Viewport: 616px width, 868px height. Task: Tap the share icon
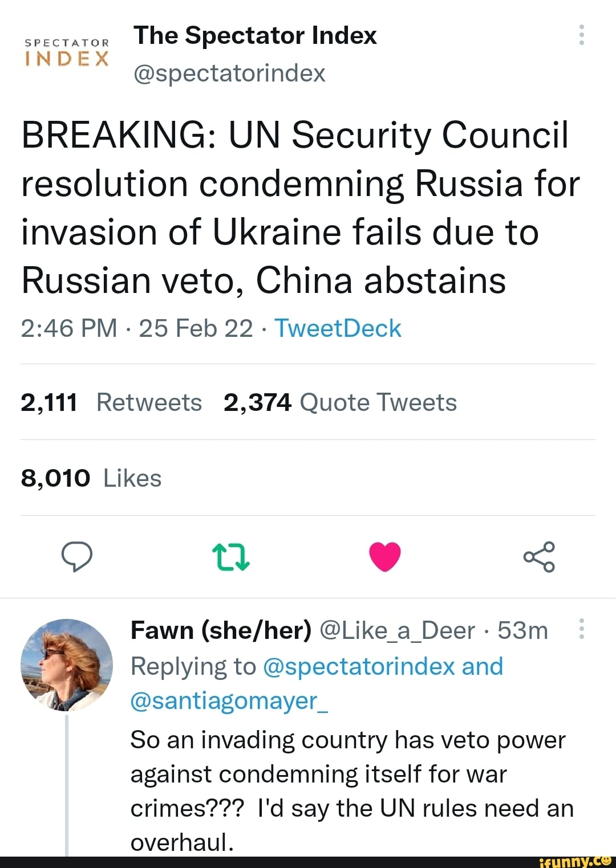pos(539,557)
